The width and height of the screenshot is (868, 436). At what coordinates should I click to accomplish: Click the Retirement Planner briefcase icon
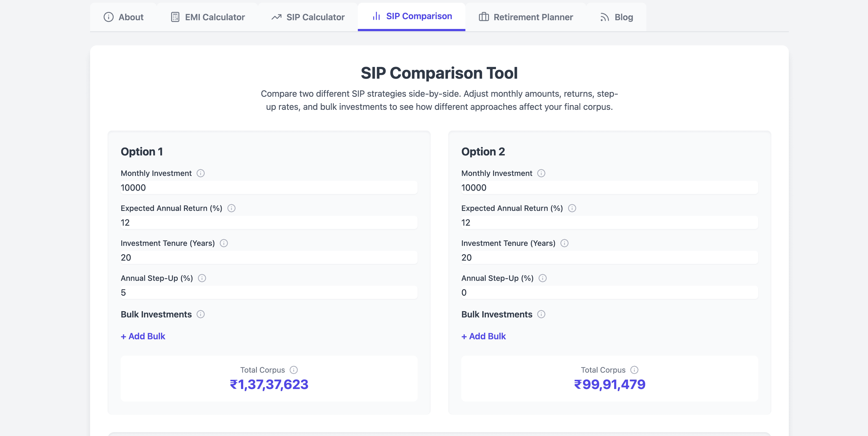click(484, 17)
